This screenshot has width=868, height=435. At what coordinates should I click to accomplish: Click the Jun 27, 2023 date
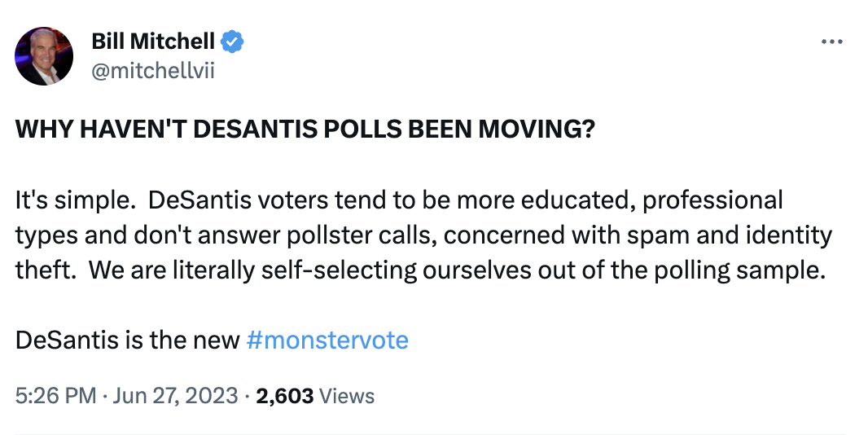(176, 396)
